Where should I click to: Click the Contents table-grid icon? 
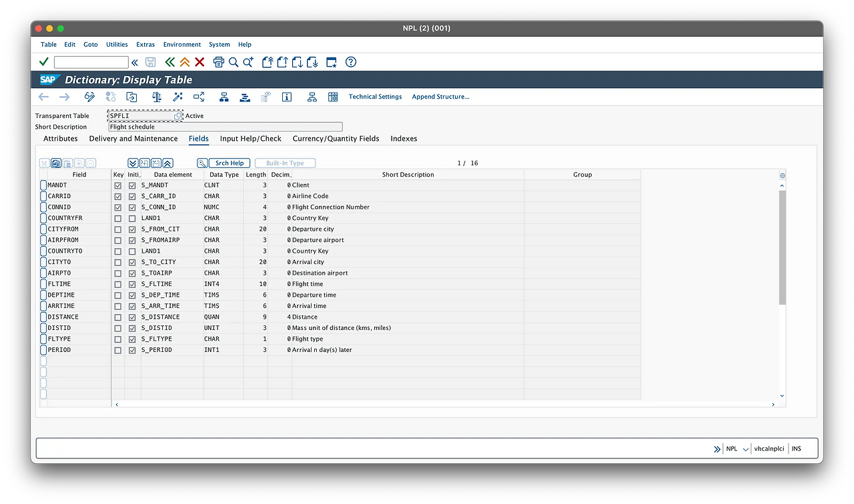pos(333,97)
